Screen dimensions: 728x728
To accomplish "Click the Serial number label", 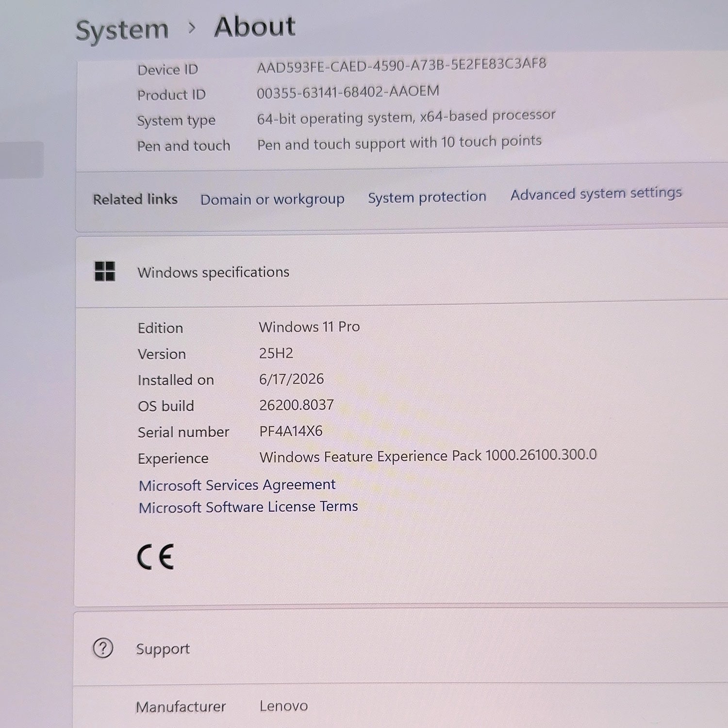I will coord(183,432).
